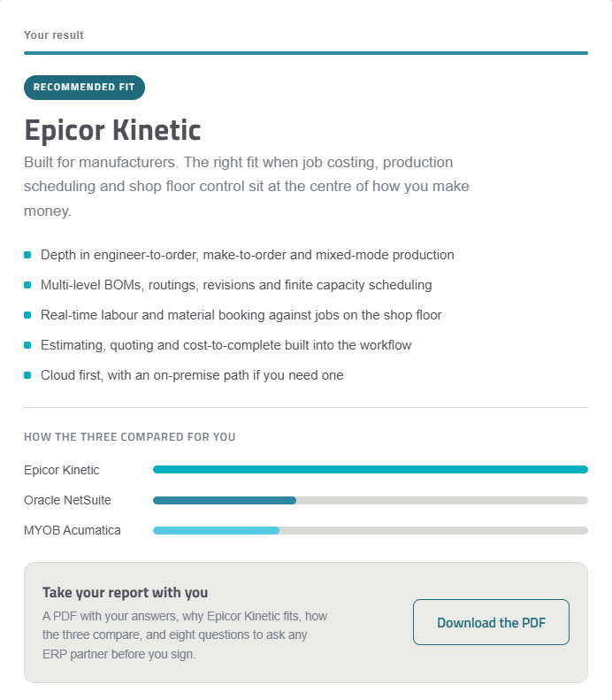The width and height of the screenshot is (612, 700).
Task: Click the Take your report with you heading
Action: [x=125, y=592]
